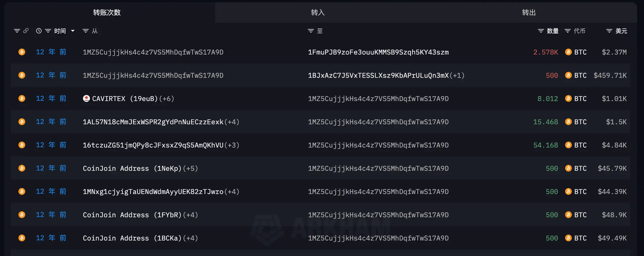The height and width of the screenshot is (256, 644).
Task: Open the filter icon next to 数量
Action: click(541, 31)
